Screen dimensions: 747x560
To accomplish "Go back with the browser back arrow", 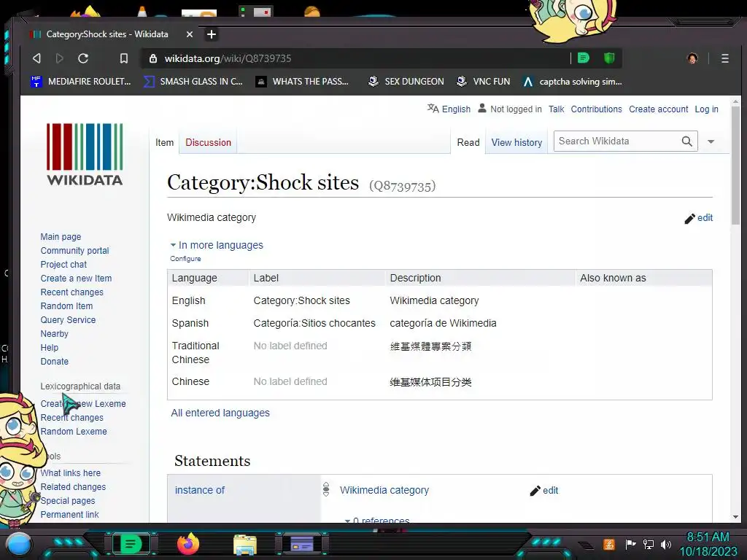I will click(x=36, y=58).
